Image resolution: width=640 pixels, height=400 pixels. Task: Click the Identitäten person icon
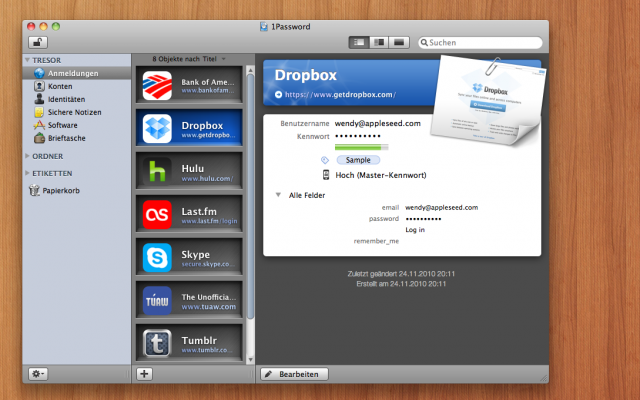point(39,99)
